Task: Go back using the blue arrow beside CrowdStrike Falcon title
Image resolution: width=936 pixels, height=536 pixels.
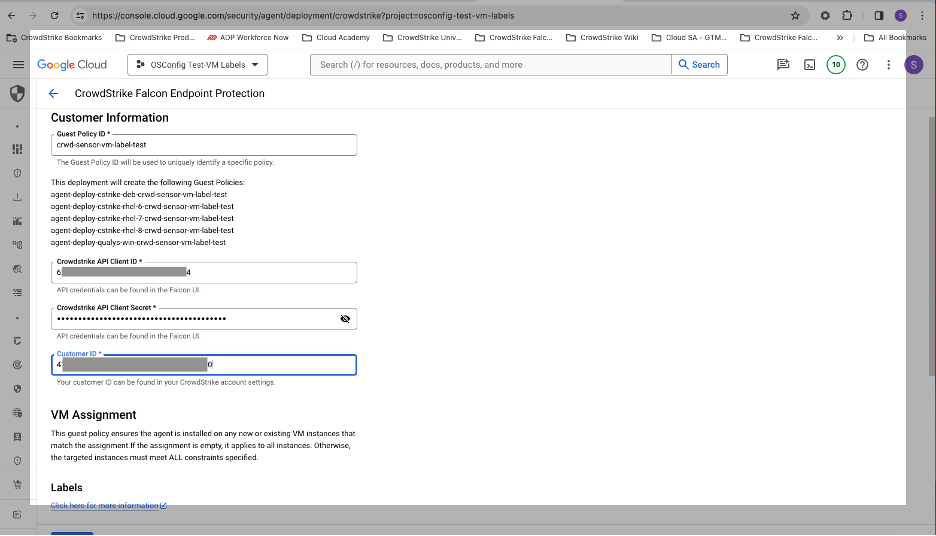Action: 53,93
